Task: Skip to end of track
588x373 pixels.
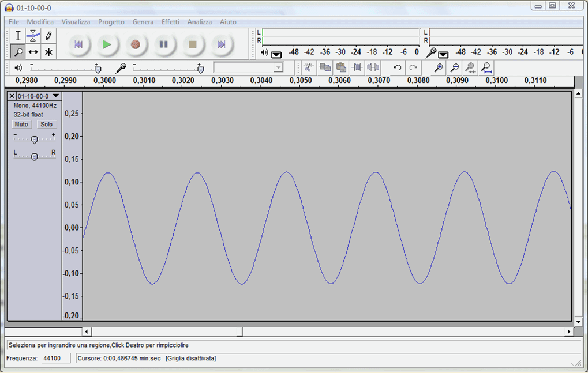Action: point(221,44)
